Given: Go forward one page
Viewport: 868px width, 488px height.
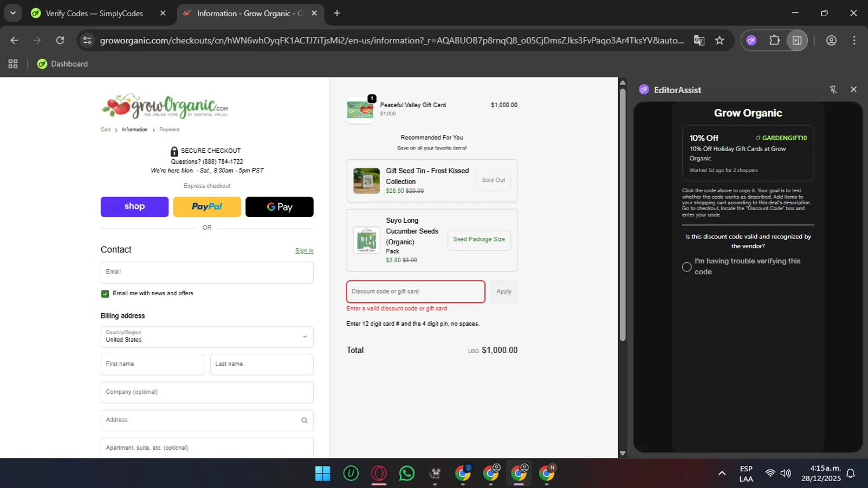Looking at the screenshot, I should pyautogui.click(x=37, y=41).
